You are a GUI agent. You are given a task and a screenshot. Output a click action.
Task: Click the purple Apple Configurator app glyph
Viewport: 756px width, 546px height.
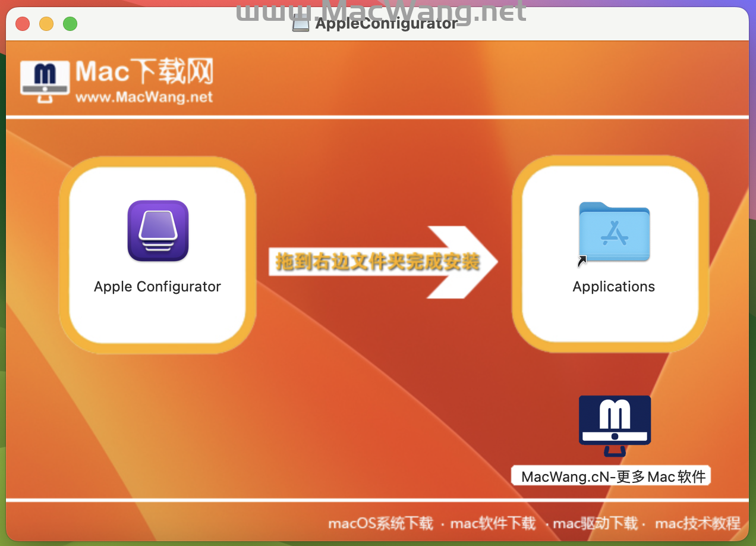[157, 231]
